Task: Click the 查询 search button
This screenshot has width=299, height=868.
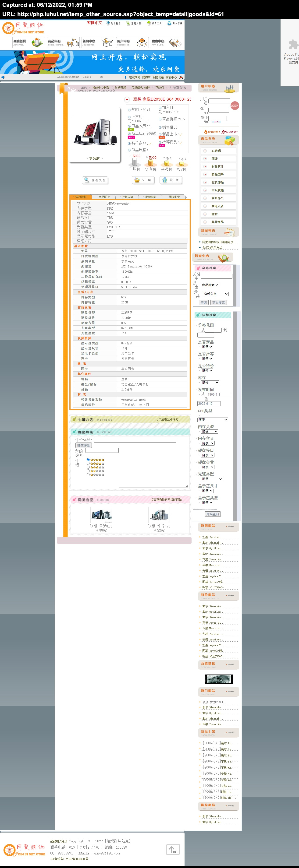Action: [x=204, y=302]
